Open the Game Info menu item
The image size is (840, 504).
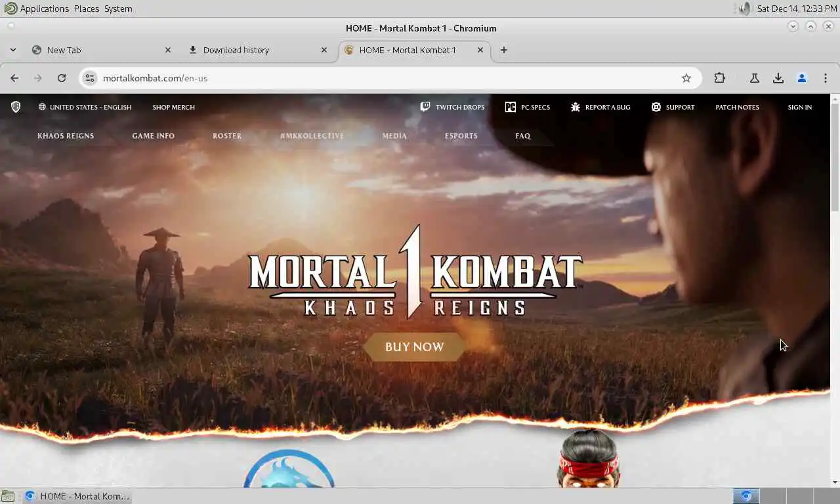pos(154,136)
